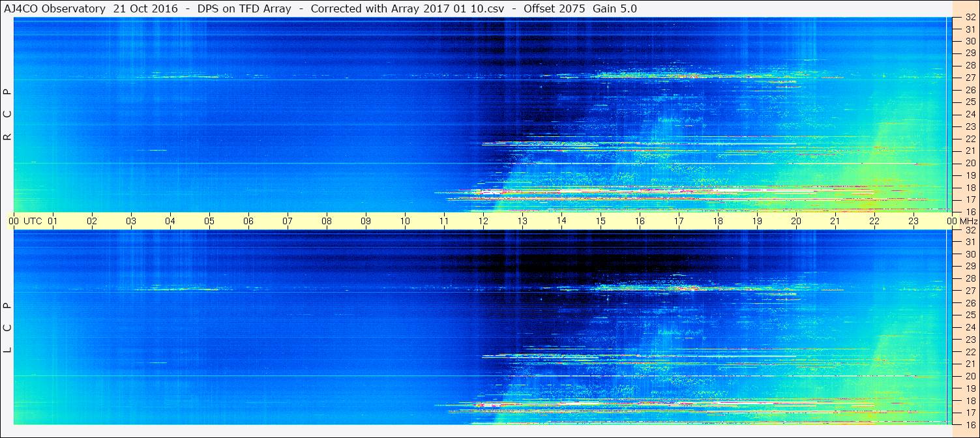The height and width of the screenshot is (438, 980).
Task: Select hour 07 on the UTC axis
Action: click(288, 221)
